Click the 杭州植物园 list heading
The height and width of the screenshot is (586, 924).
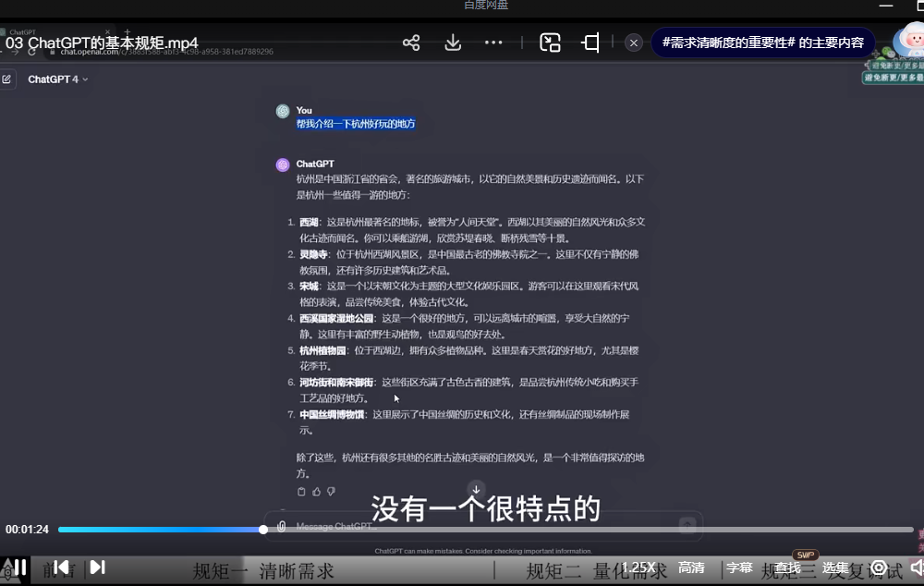(x=322, y=350)
